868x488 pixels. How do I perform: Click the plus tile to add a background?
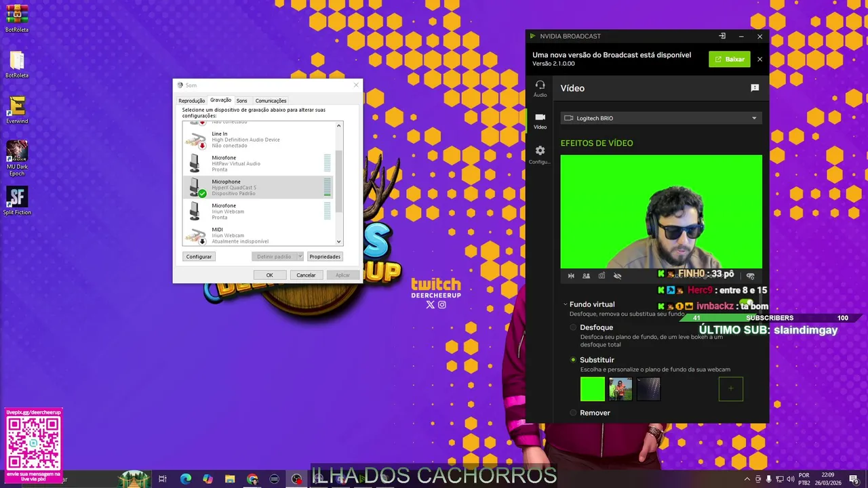coord(731,389)
